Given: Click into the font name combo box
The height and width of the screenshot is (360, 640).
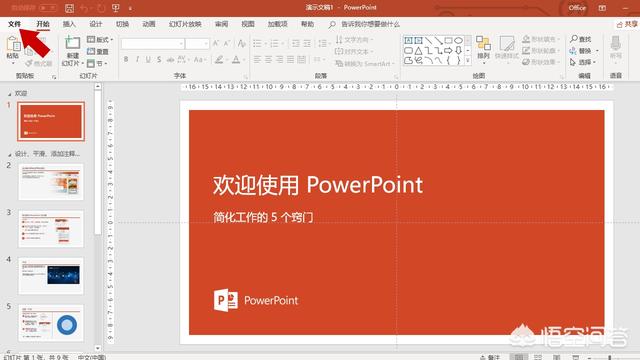Looking at the screenshot, I should 153,43.
